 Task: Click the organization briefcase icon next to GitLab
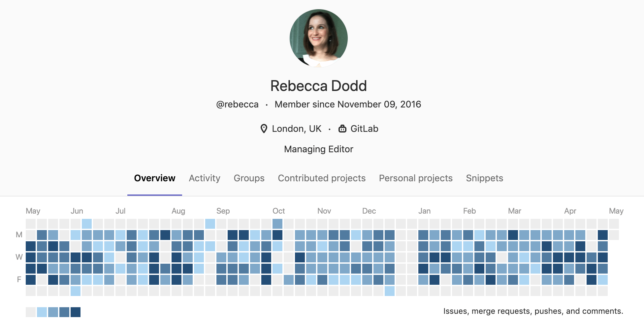pos(343,129)
